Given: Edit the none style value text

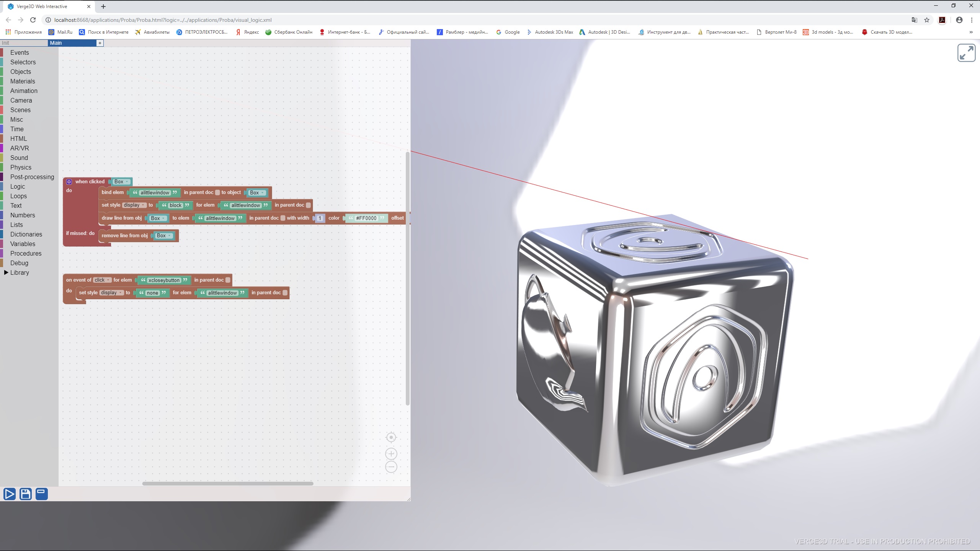Looking at the screenshot, I should pyautogui.click(x=152, y=293).
